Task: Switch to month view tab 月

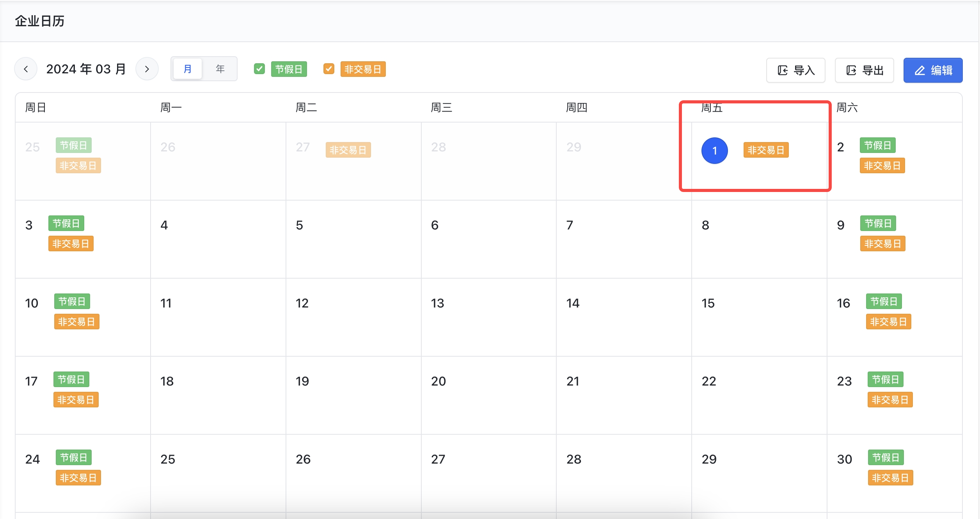Action: click(x=188, y=69)
